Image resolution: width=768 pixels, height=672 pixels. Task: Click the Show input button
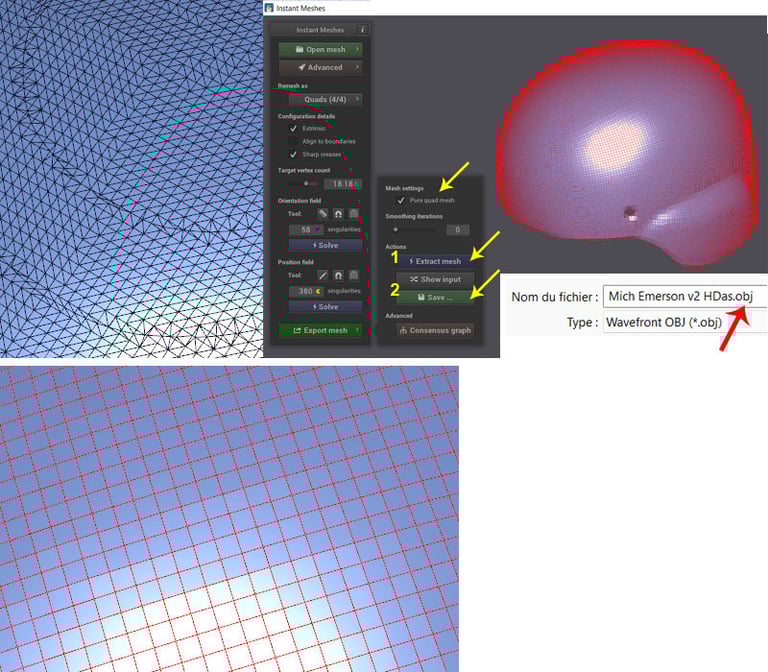(435, 279)
